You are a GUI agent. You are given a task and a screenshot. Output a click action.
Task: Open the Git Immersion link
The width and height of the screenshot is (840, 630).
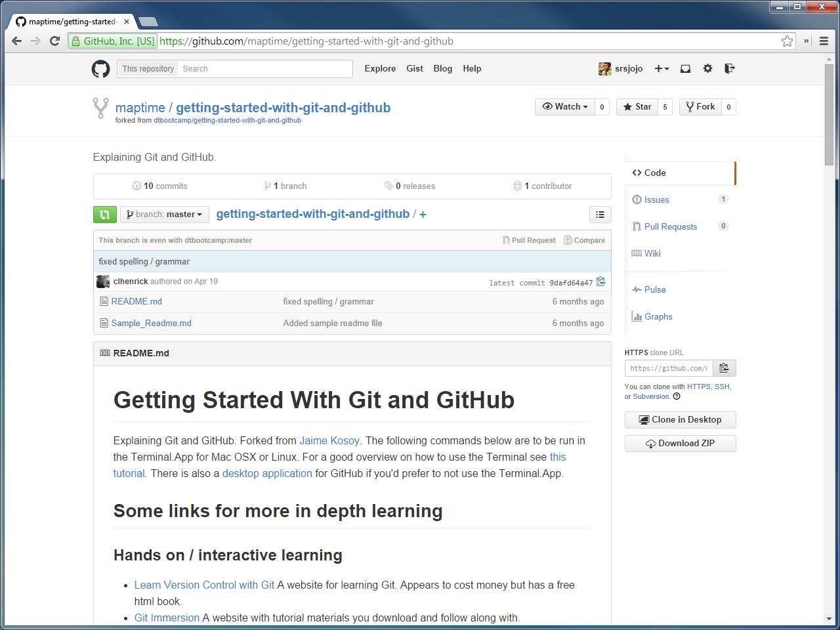click(167, 618)
